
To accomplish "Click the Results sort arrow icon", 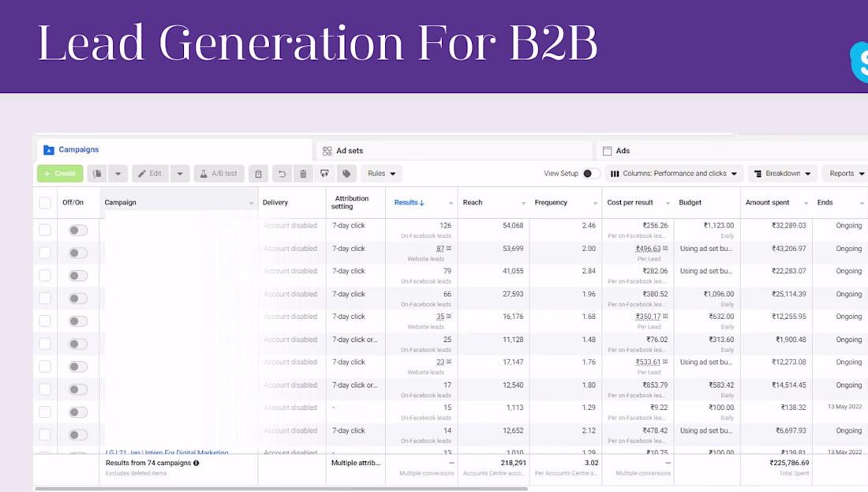I will 422,203.
